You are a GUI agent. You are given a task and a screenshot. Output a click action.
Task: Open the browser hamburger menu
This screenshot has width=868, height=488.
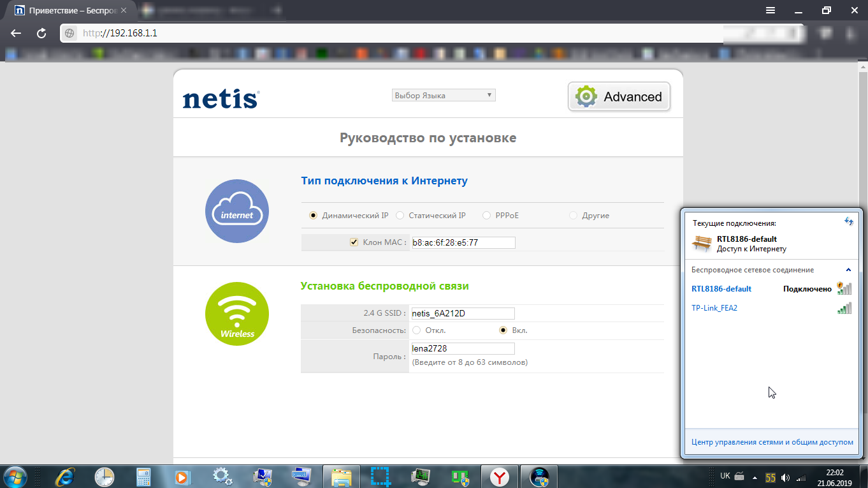tap(770, 10)
